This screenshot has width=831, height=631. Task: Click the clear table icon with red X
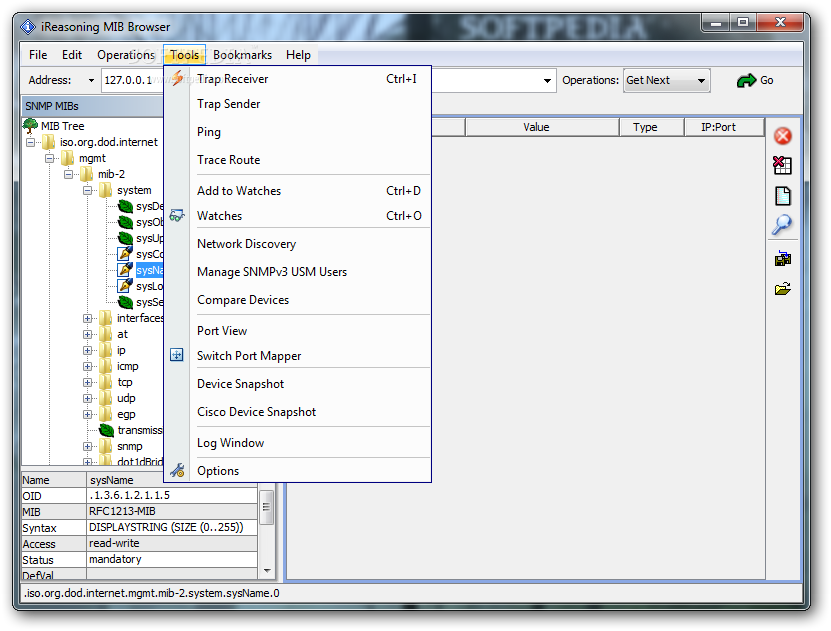tap(782, 165)
